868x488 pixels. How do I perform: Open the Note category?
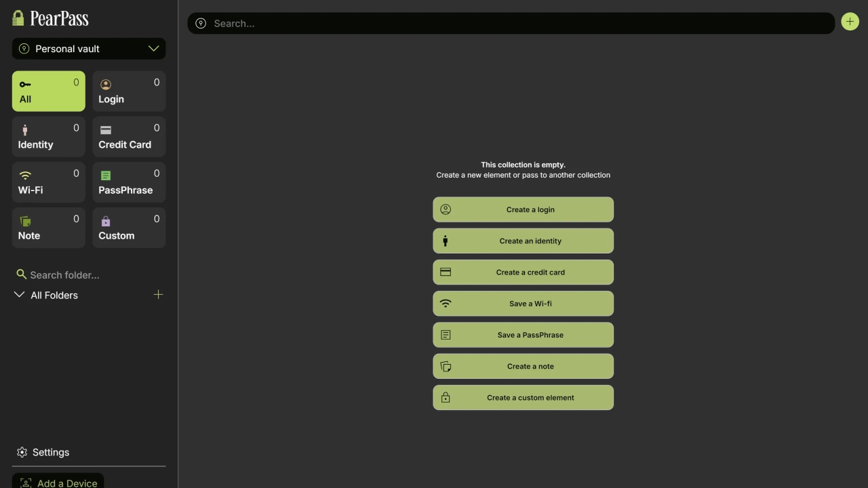[49, 228]
